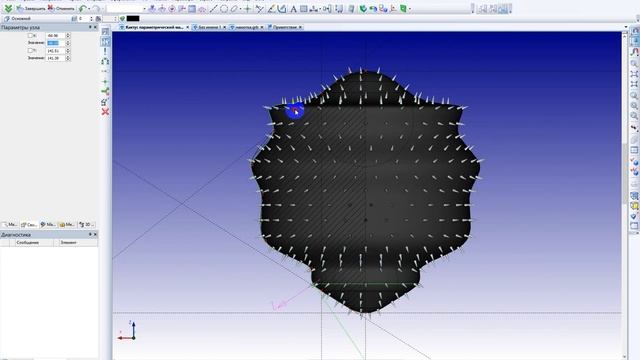Click the green box icon in toolbar

point(403,9)
